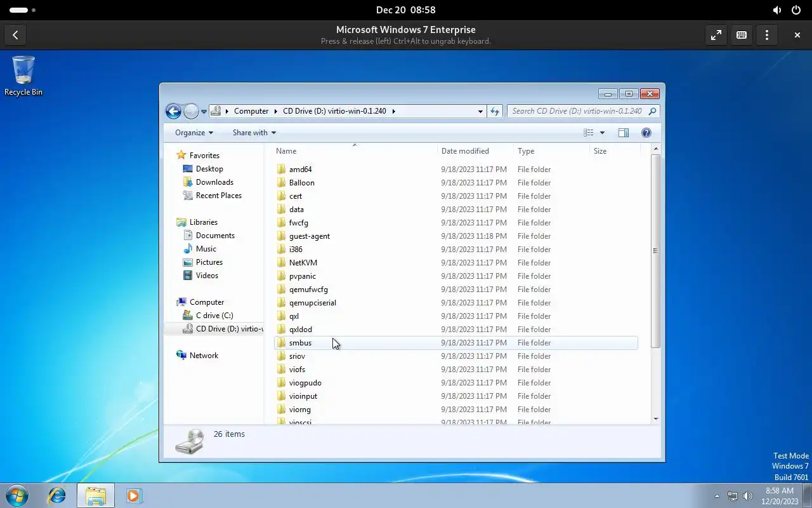Open the Share with menu
This screenshot has height=508, width=812.
pyautogui.click(x=254, y=133)
